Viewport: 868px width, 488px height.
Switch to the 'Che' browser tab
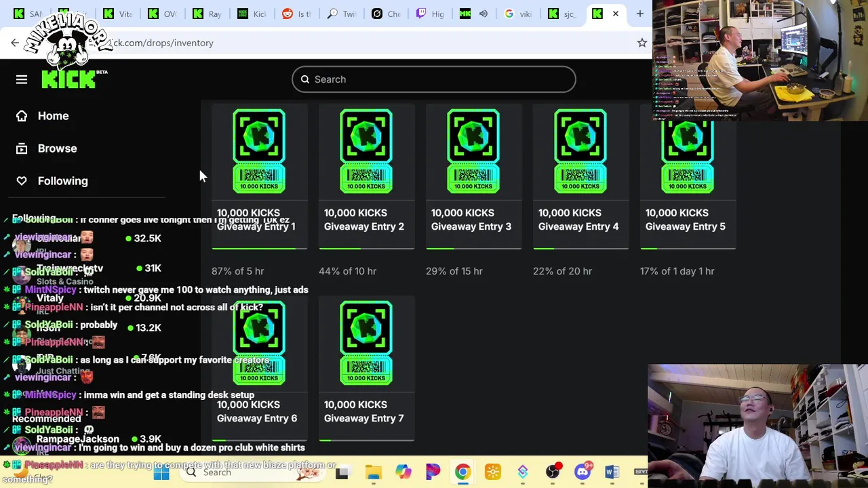point(385,14)
